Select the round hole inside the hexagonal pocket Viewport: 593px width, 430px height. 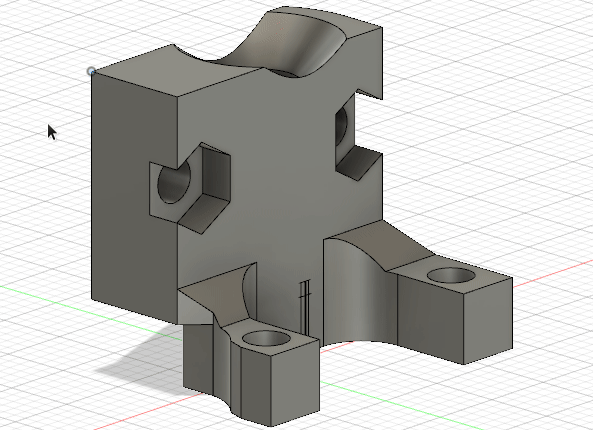[x=174, y=182]
